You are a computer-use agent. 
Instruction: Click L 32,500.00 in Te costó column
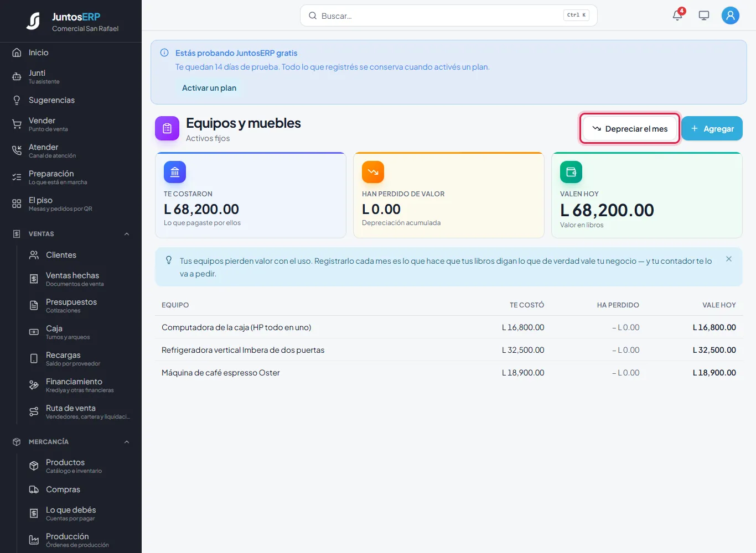coord(523,350)
